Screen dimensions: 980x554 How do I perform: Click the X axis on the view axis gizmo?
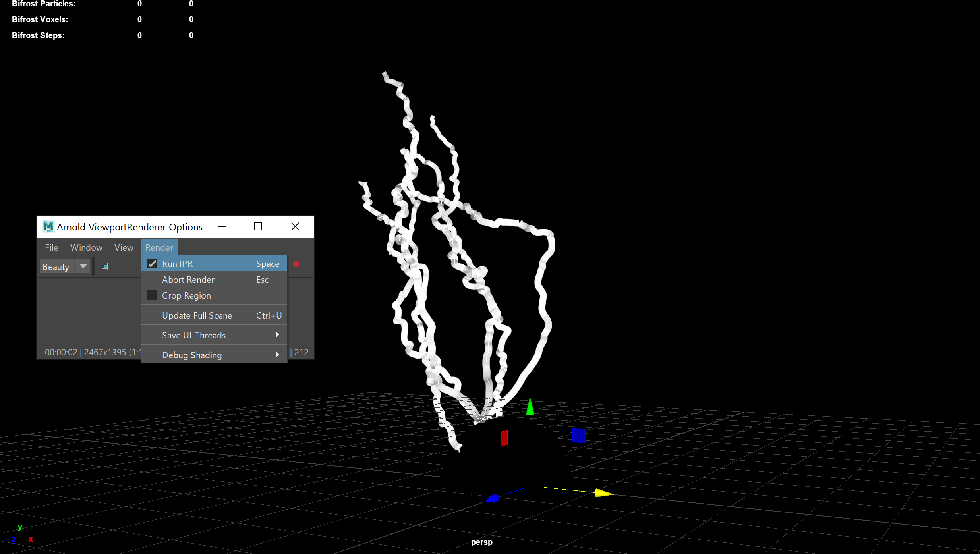(31, 539)
